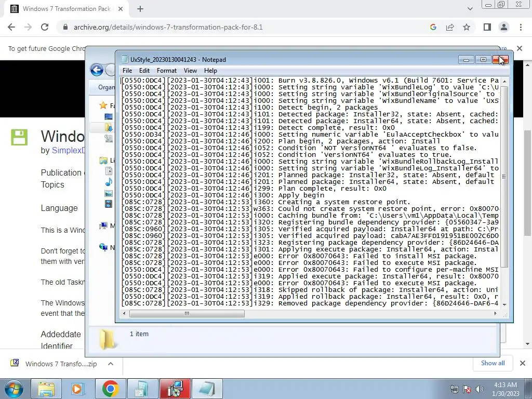Toggle Chrome side panel
The height and width of the screenshot is (399, 532).
(x=487, y=27)
